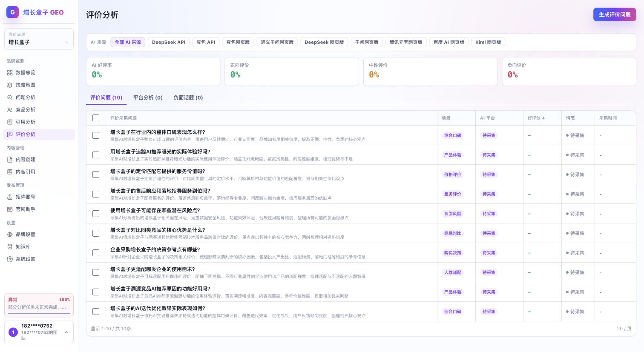Click the 购买决策 scene tag

click(453, 253)
